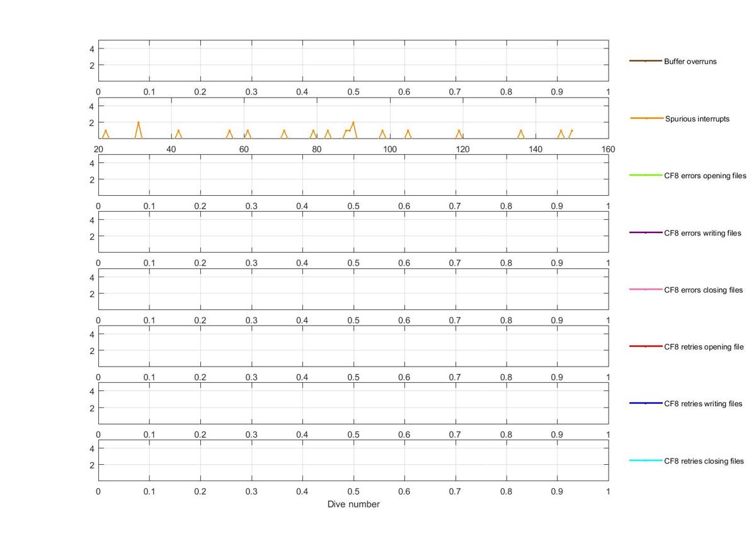Click the green legend line for CF8 errors opening

(x=646, y=175)
